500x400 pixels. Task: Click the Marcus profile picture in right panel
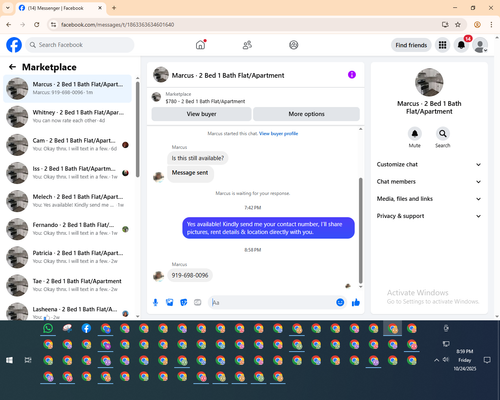coord(429,82)
